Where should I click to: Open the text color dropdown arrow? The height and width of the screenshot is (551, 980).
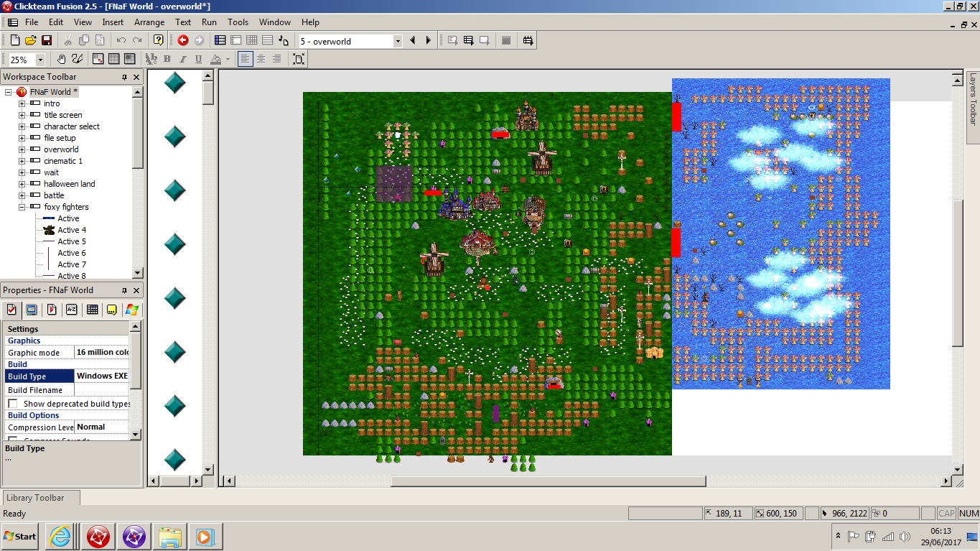(228, 59)
